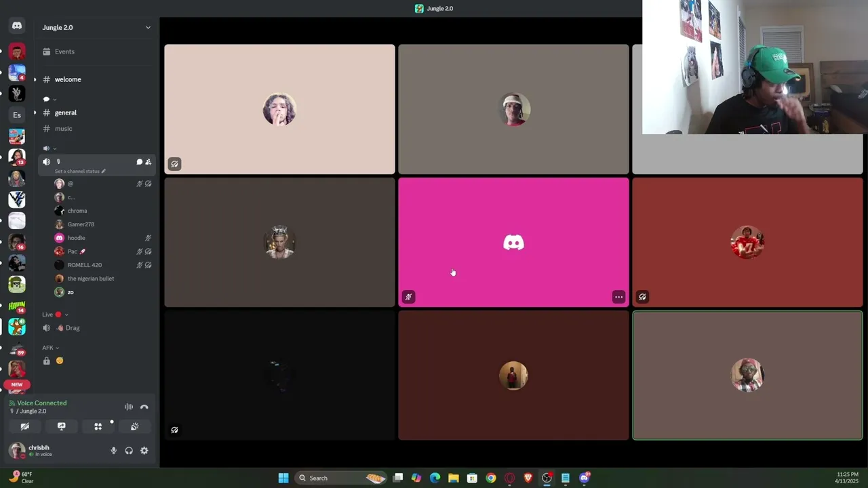The width and height of the screenshot is (868, 488).
Task: Collapse the voice channels category with speaker icon
Action: pyautogui.click(x=50, y=148)
